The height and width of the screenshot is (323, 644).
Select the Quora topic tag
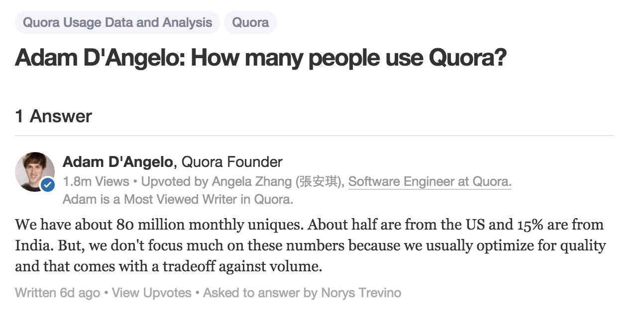tap(250, 22)
